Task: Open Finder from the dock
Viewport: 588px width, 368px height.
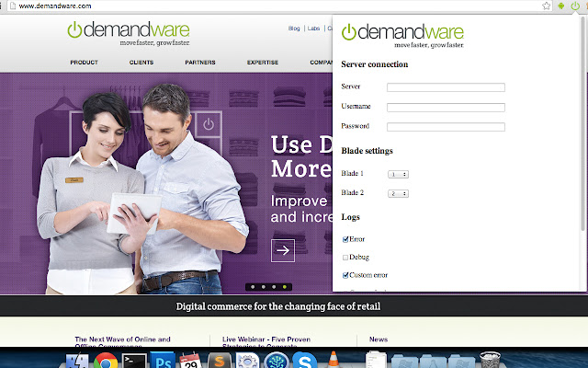Action: pos(77,362)
